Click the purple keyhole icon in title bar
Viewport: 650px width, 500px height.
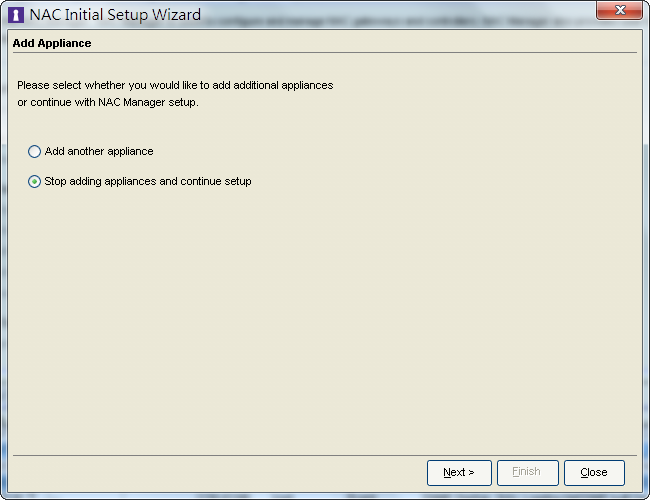[16, 15]
